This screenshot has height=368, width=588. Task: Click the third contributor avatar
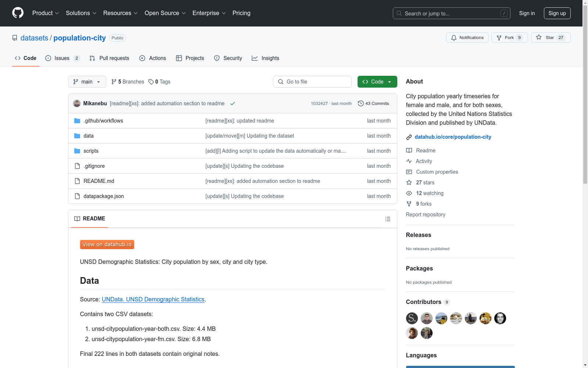[441, 318]
